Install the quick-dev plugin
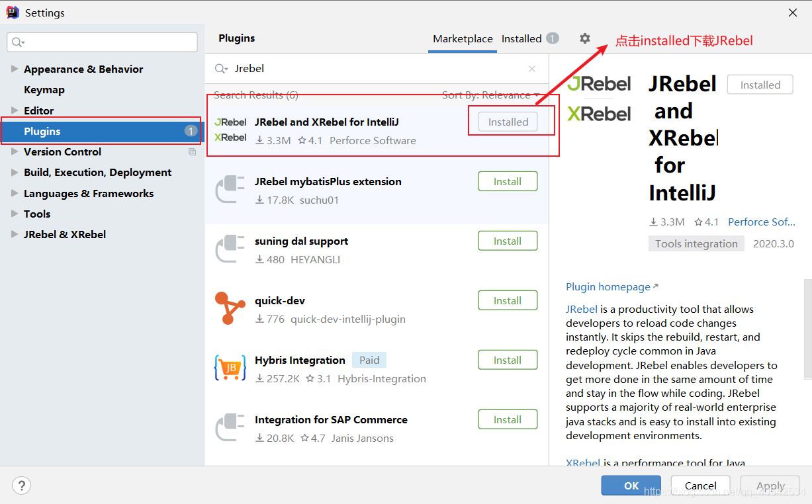Screen dimensions: 812x504 (508, 300)
